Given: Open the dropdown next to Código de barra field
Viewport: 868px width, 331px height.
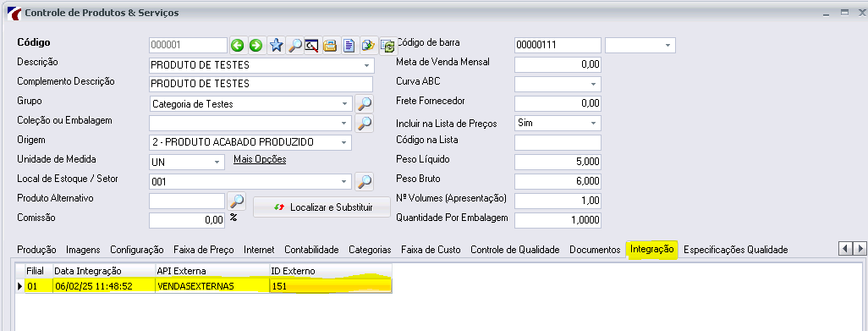Looking at the screenshot, I should pyautogui.click(x=668, y=46).
